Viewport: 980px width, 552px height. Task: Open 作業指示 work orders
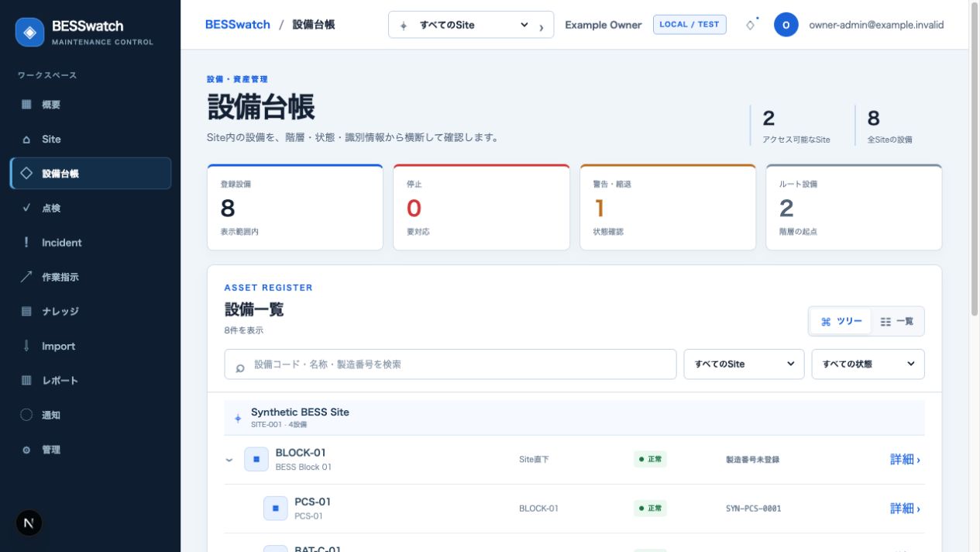(91, 277)
